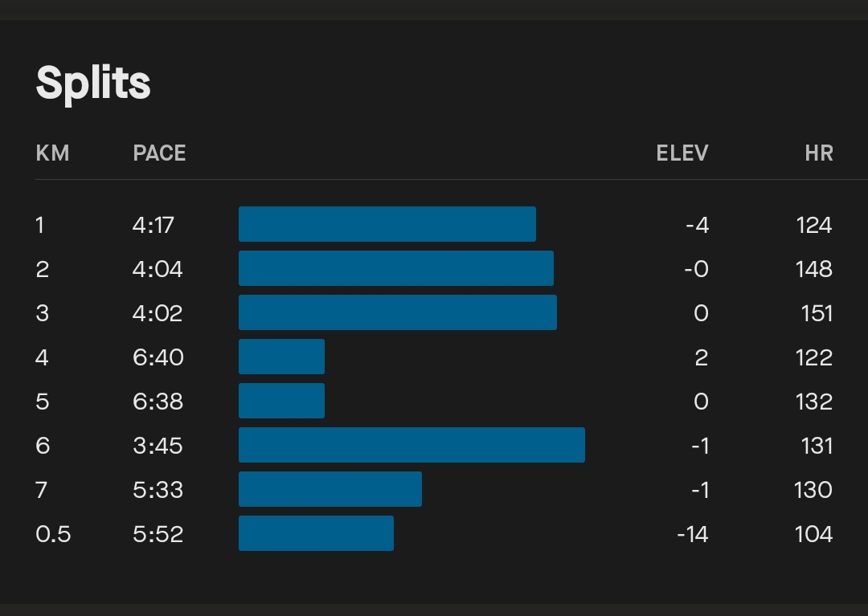This screenshot has height=616, width=868.
Task: Click the 0.5 km label
Action: 53,534
